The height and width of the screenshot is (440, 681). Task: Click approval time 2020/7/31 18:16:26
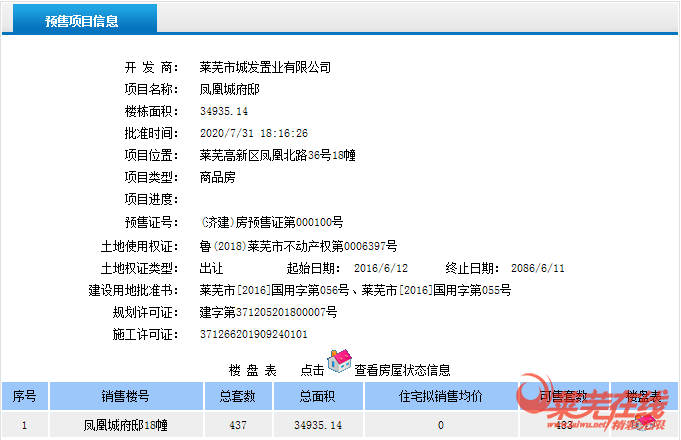(x=254, y=133)
